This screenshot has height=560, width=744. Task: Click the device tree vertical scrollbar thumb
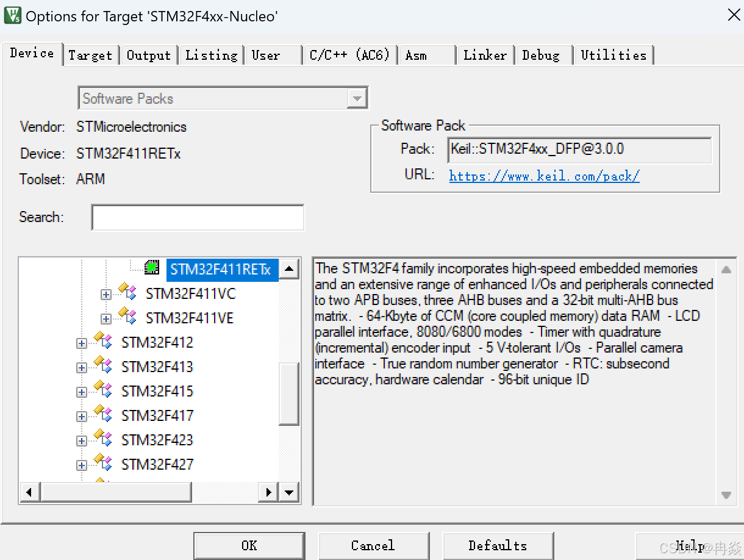(289, 393)
